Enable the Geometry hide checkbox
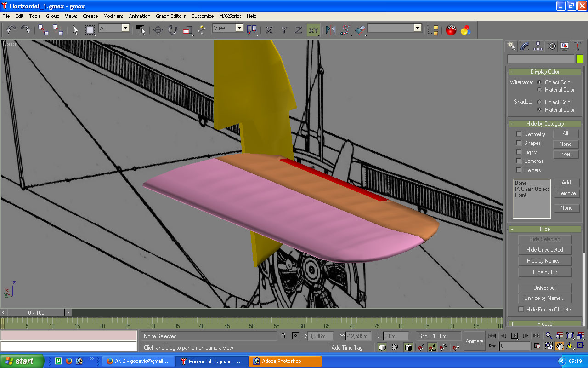 (x=519, y=134)
